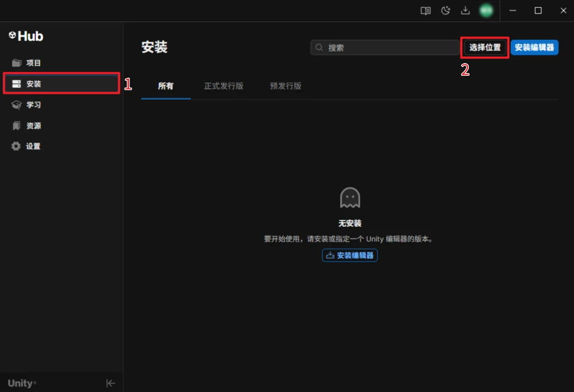Close the Unity Hub window
Image resolution: width=574 pixels, height=392 pixels.
click(563, 11)
